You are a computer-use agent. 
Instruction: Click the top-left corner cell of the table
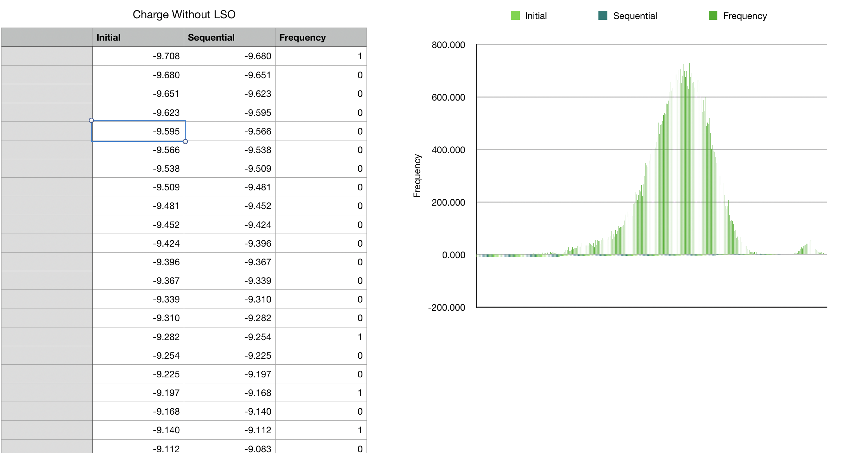tap(46, 37)
